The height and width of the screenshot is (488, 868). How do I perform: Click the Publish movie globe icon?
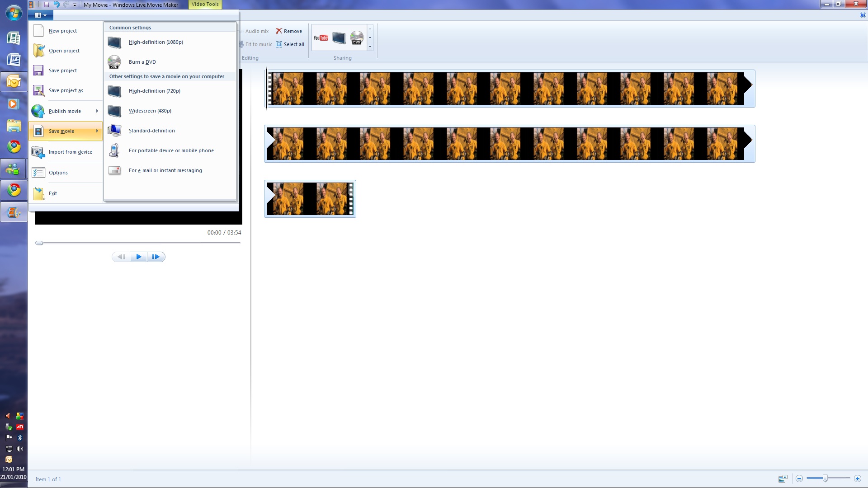[38, 111]
